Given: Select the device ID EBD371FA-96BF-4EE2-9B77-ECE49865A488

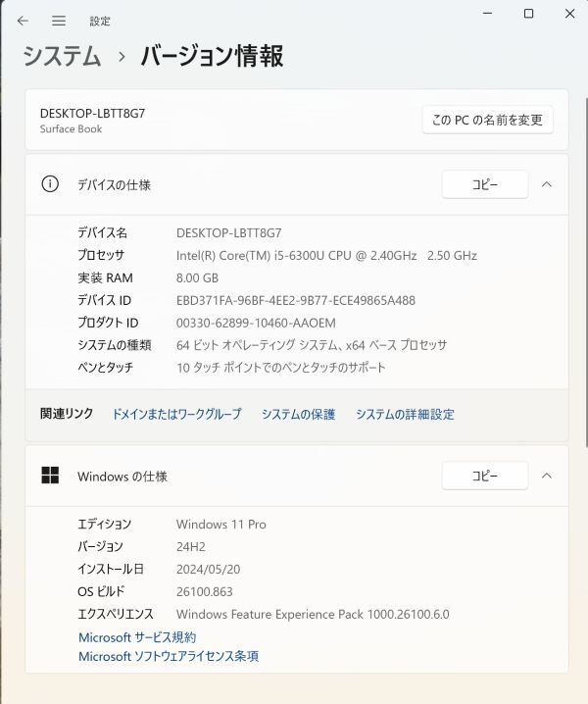Looking at the screenshot, I should 296,300.
